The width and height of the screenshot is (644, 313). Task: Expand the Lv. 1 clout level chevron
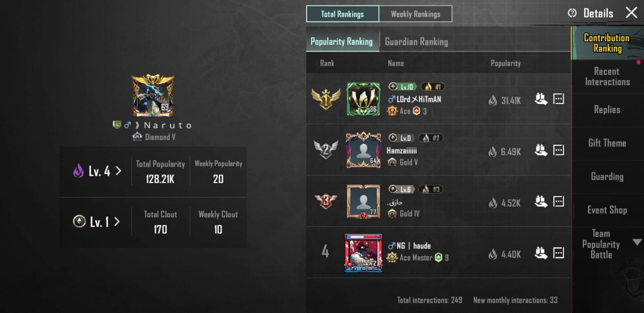click(x=117, y=222)
